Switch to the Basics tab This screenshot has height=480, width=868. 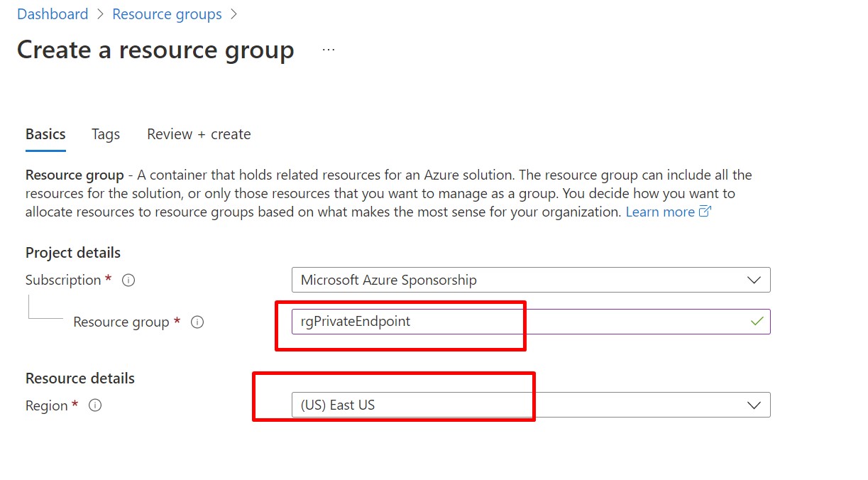point(45,134)
